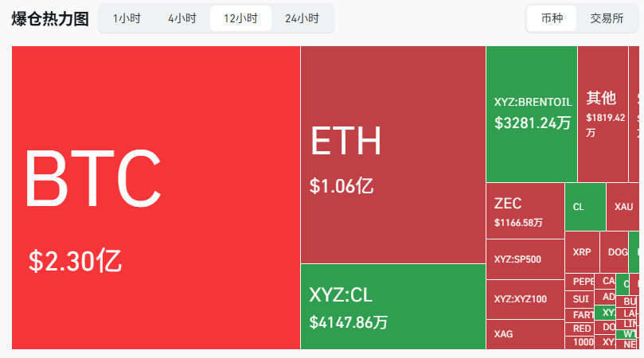The height and width of the screenshot is (358, 644).
Task: Select the 1小时 time range tab
Action: (127, 18)
